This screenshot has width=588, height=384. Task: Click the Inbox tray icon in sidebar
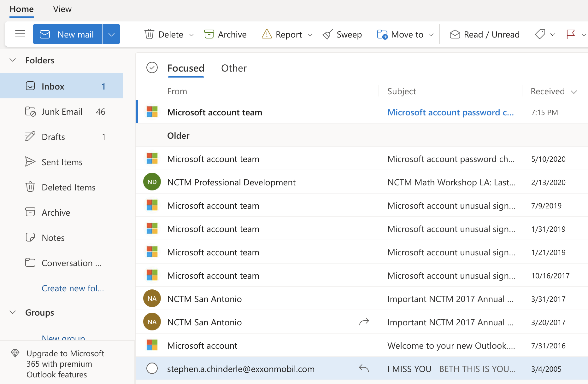(30, 86)
